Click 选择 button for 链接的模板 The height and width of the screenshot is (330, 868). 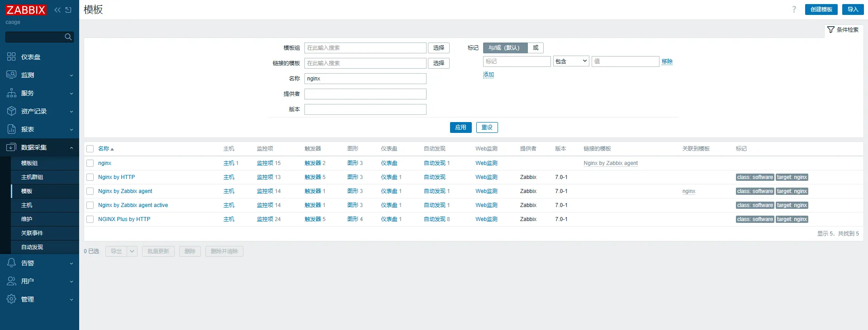point(439,63)
